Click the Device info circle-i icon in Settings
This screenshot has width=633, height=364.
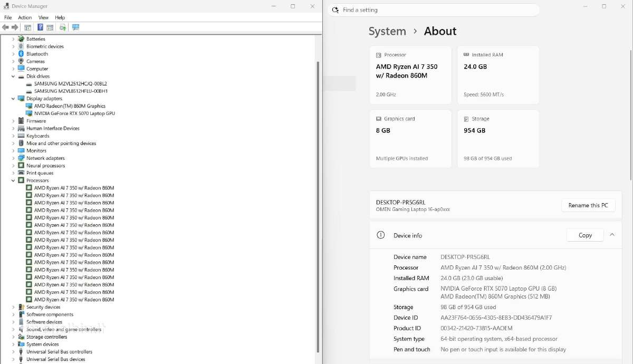381,235
